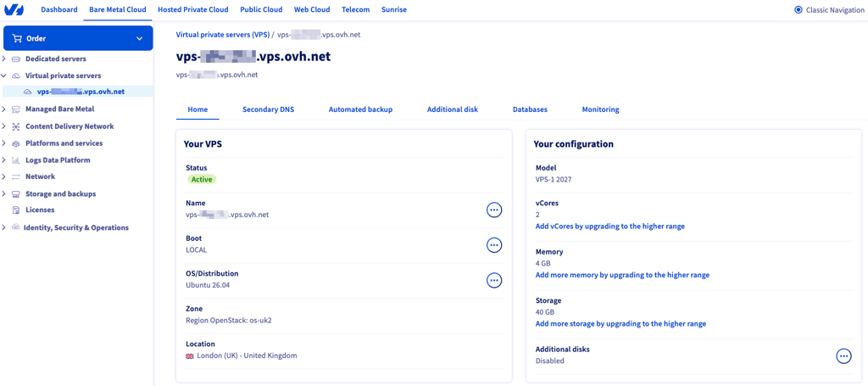Open the Hosted Private Cloud menu
Image resolution: width=868 pixels, height=386 pixels.
[x=193, y=9]
